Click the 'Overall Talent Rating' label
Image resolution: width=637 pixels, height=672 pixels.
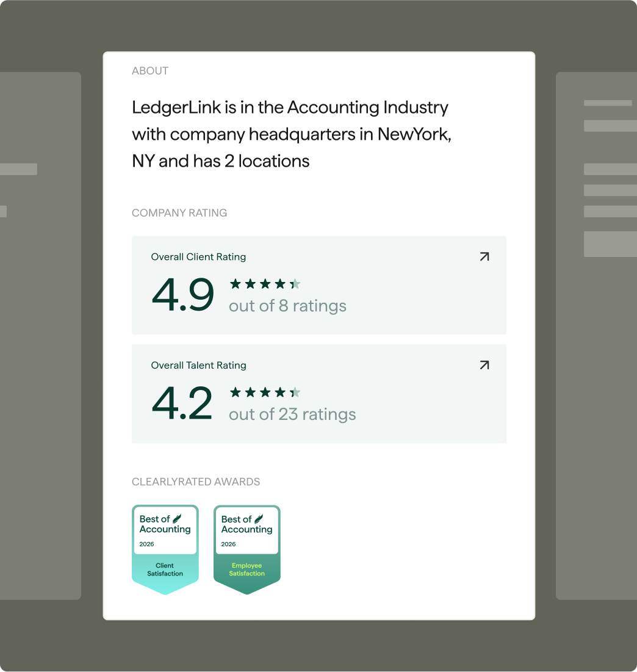pyautogui.click(x=198, y=365)
